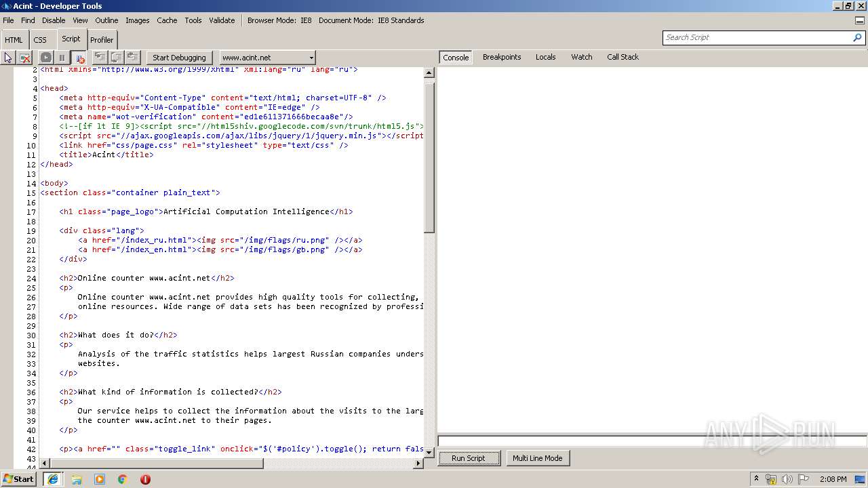Click Start Debugging button
The width and height of the screenshot is (868, 488).
point(179,58)
